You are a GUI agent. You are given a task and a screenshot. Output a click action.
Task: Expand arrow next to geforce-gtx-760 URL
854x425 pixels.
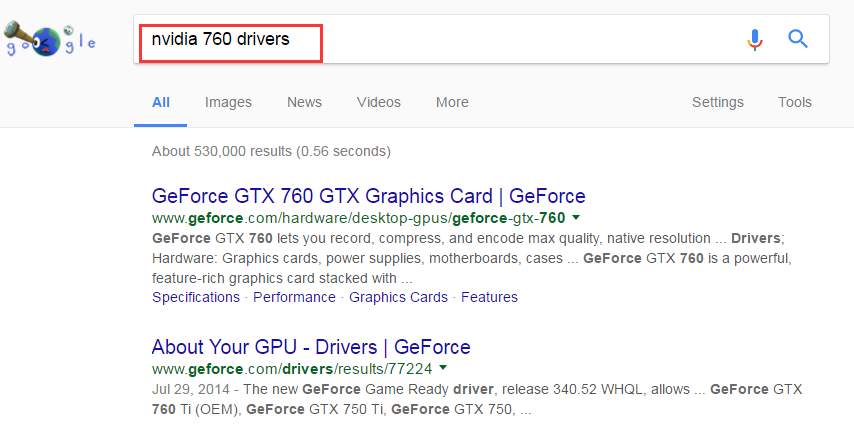[x=576, y=217]
